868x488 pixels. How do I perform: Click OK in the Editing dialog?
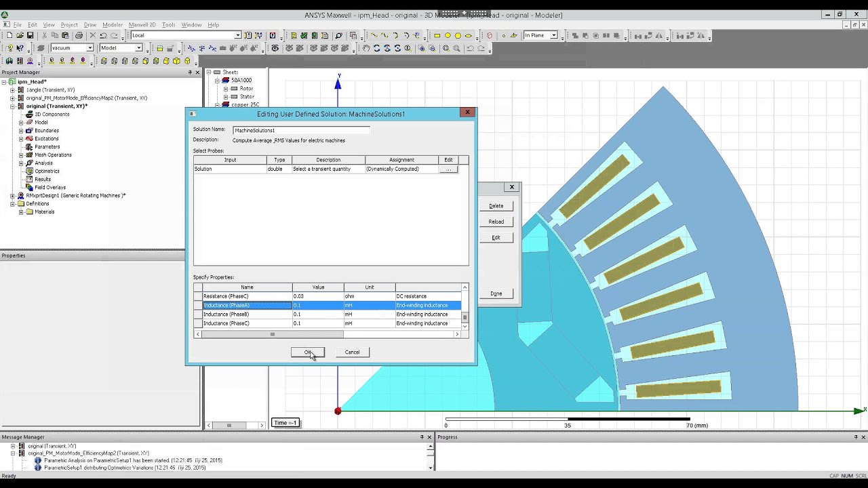[x=308, y=352]
